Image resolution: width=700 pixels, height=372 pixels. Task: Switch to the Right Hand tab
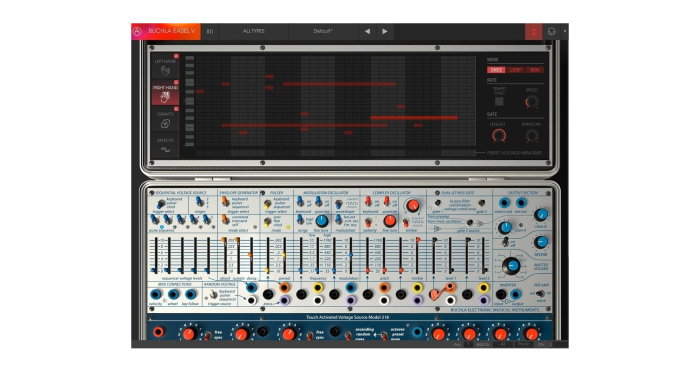[x=165, y=93]
